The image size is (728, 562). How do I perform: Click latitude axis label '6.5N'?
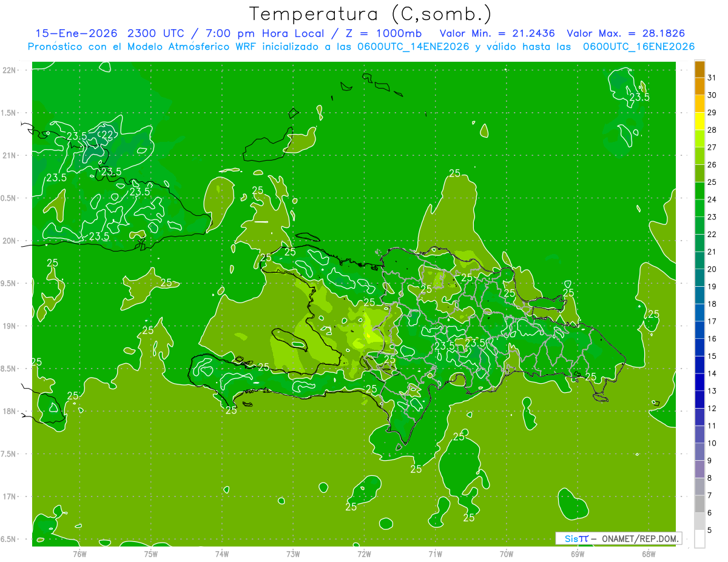tap(9, 539)
